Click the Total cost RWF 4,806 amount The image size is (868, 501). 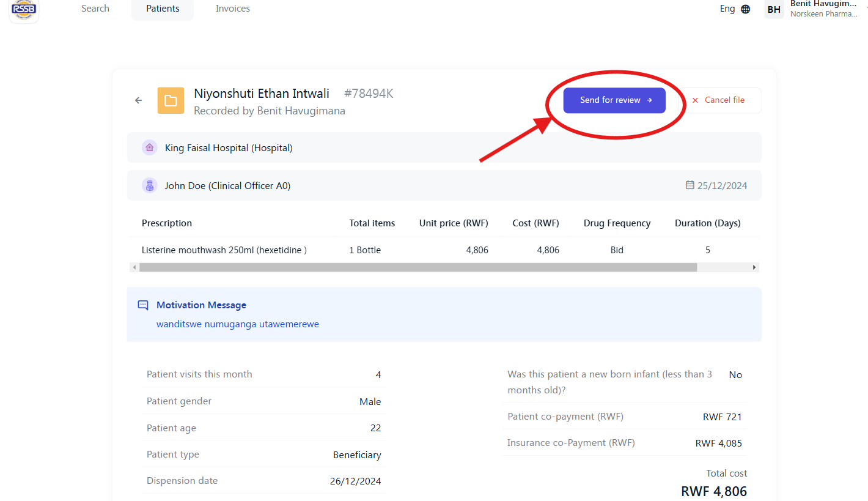tap(714, 491)
